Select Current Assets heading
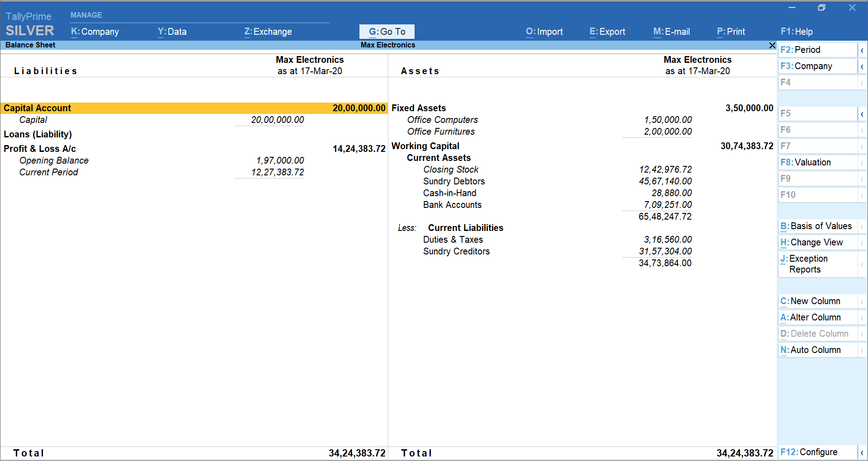868x461 pixels. click(x=439, y=158)
